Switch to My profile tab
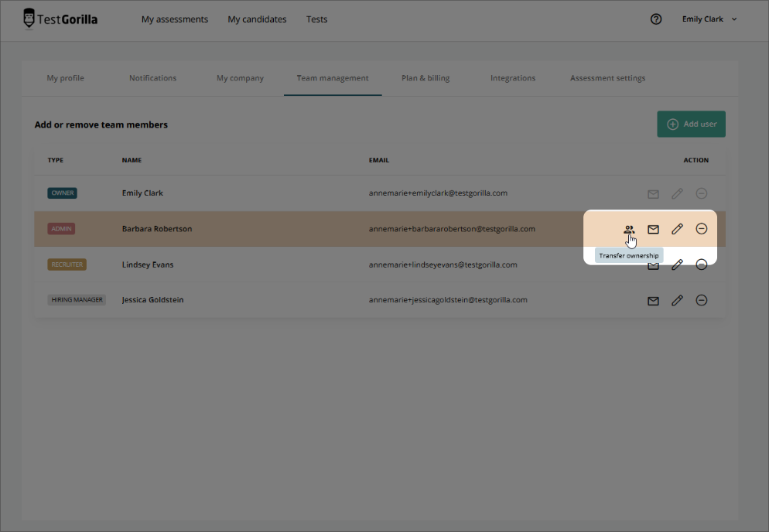Screen dimensions: 769x532 pyautogui.click(x=65, y=78)
